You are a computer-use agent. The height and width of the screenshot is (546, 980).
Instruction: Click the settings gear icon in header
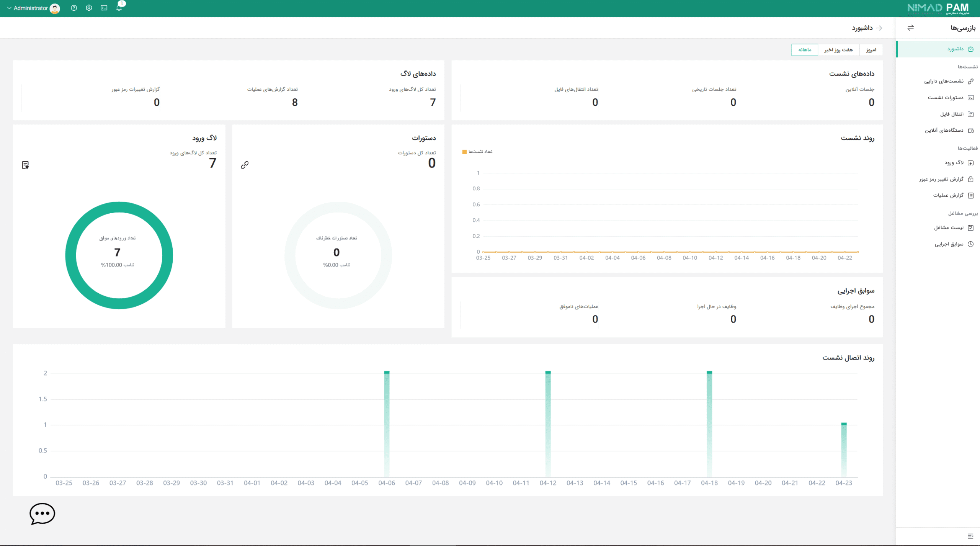89,8
